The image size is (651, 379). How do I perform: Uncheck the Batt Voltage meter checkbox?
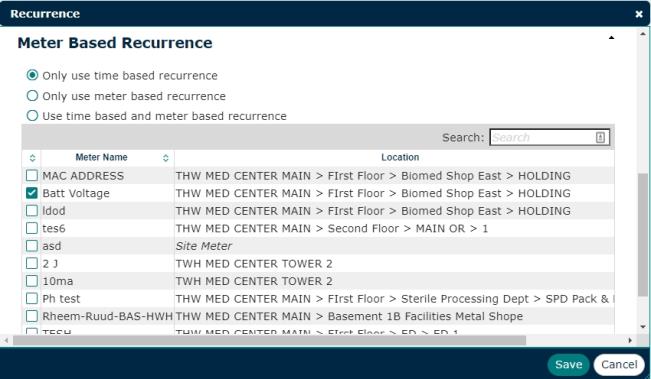click(x=32, y=193)
